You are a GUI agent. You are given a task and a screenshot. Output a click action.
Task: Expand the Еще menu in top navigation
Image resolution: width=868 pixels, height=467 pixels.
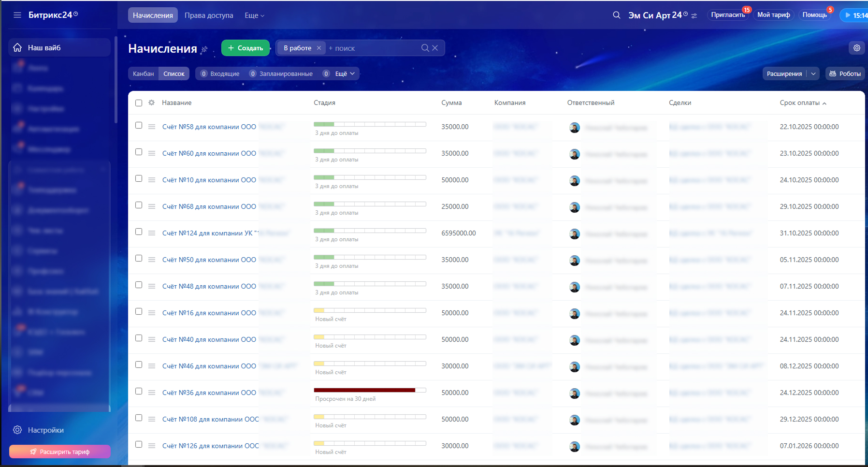point(254,15)
